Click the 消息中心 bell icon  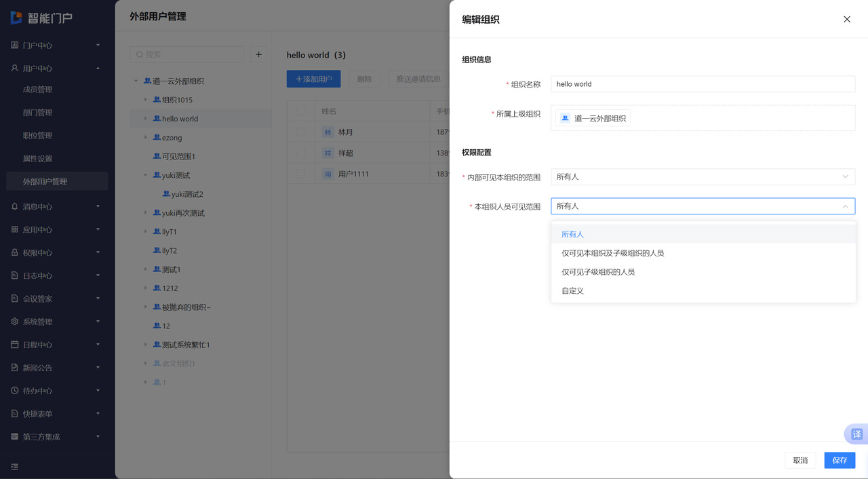[x=15, y=206]
